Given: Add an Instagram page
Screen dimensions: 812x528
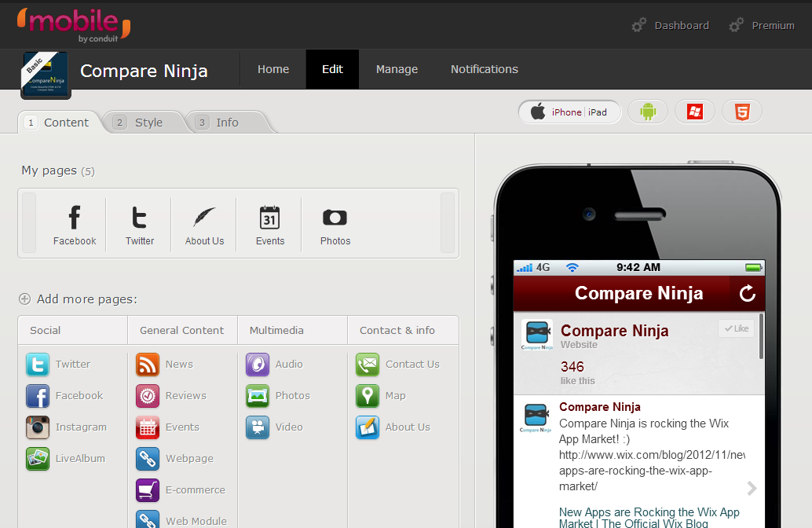Looking at the screenshot, I should 66,427.
